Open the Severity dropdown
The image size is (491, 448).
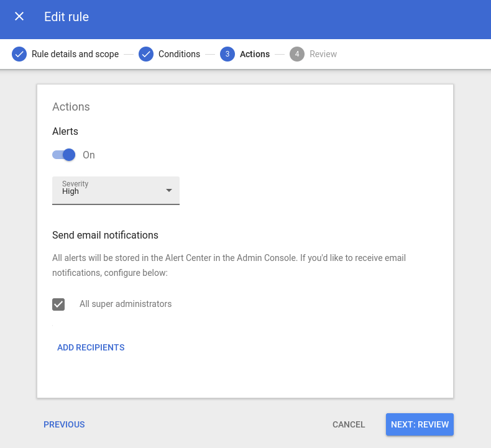116,190
